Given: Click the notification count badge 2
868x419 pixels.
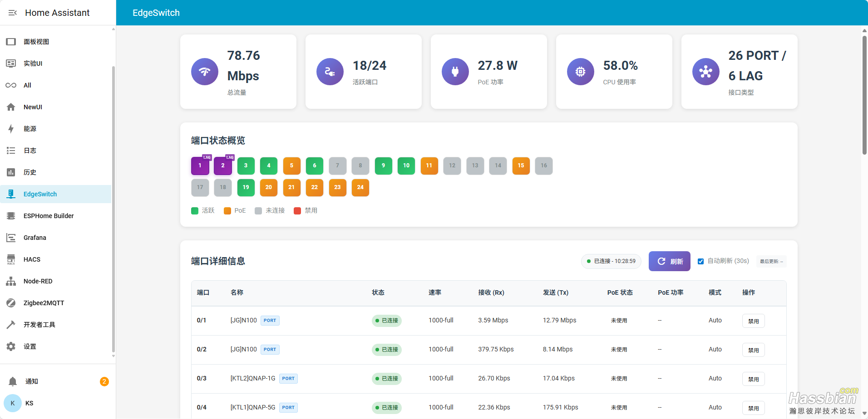Looking at the screenshot, I should 104,381.
